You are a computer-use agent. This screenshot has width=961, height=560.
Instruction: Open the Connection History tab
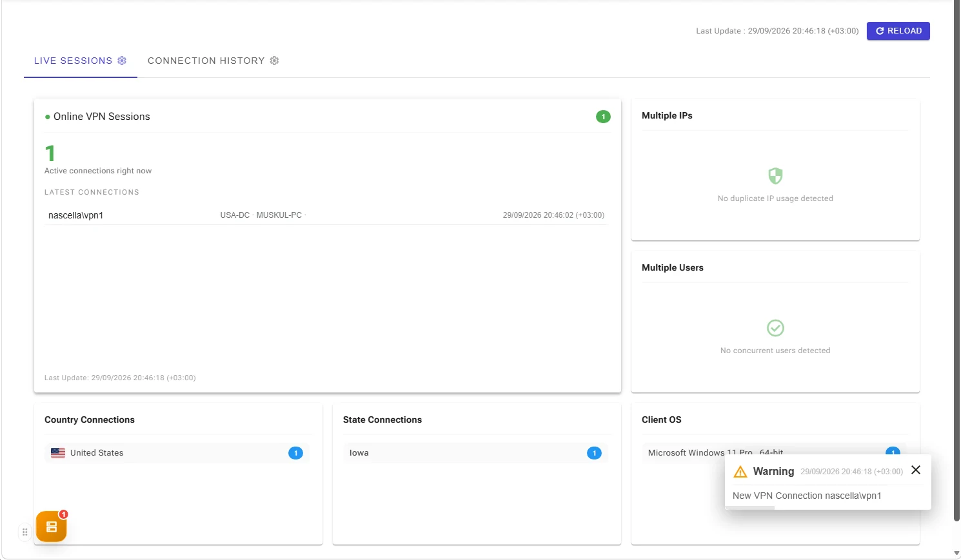[213, 61]
